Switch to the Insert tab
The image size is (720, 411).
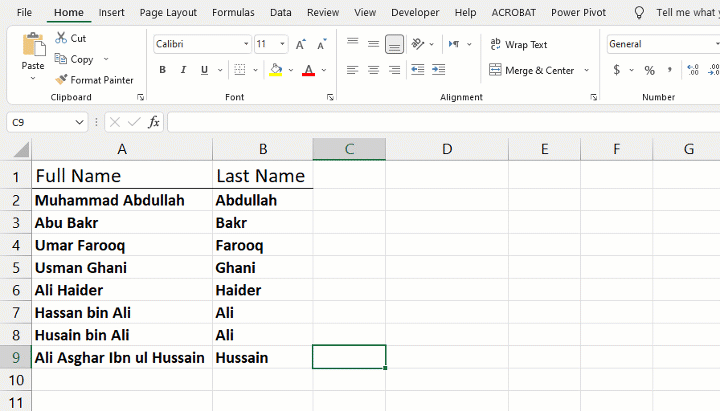tap(111, 12)
